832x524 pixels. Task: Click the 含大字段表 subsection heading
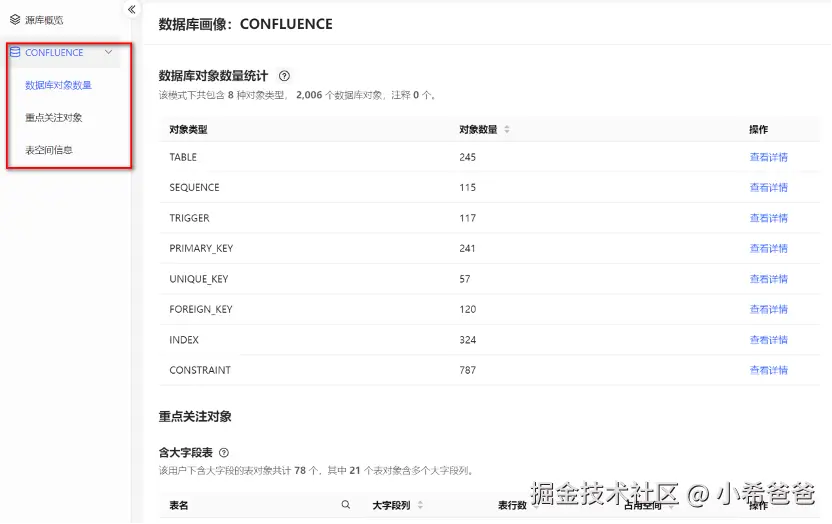click(x=186, y=453)
